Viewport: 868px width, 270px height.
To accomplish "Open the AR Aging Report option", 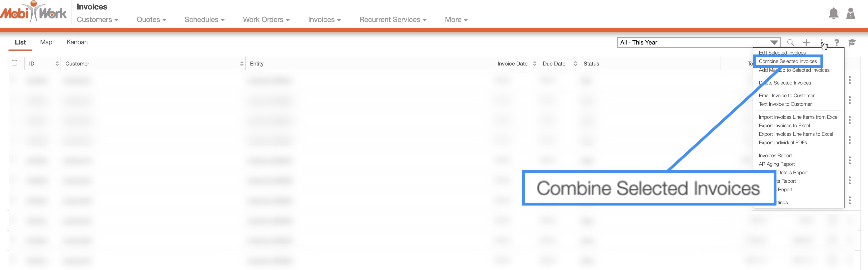I will 776,164.
